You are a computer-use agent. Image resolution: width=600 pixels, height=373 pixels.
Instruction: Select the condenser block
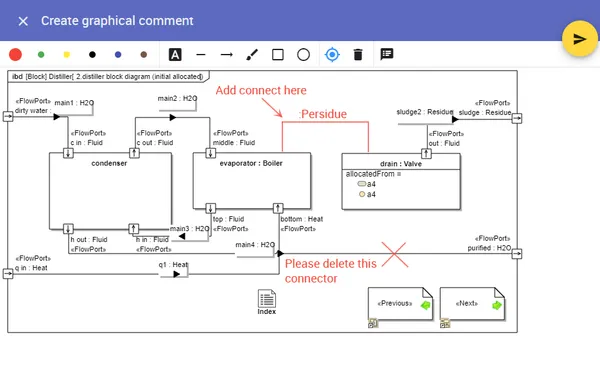point(110,191)
